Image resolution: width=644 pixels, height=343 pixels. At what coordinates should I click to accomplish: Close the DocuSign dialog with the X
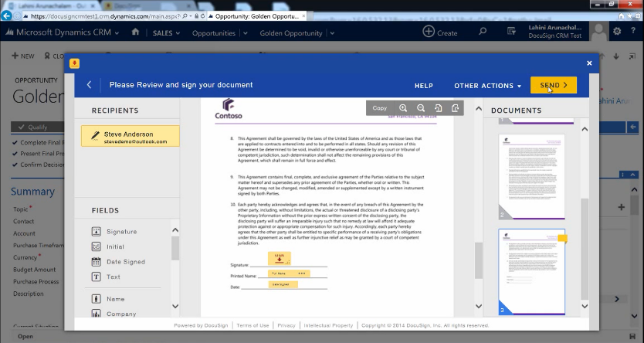coord(589,63)
